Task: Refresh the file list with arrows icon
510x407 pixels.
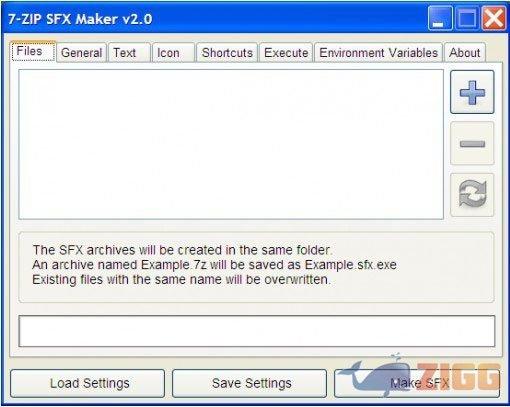Action: point(472,195)
